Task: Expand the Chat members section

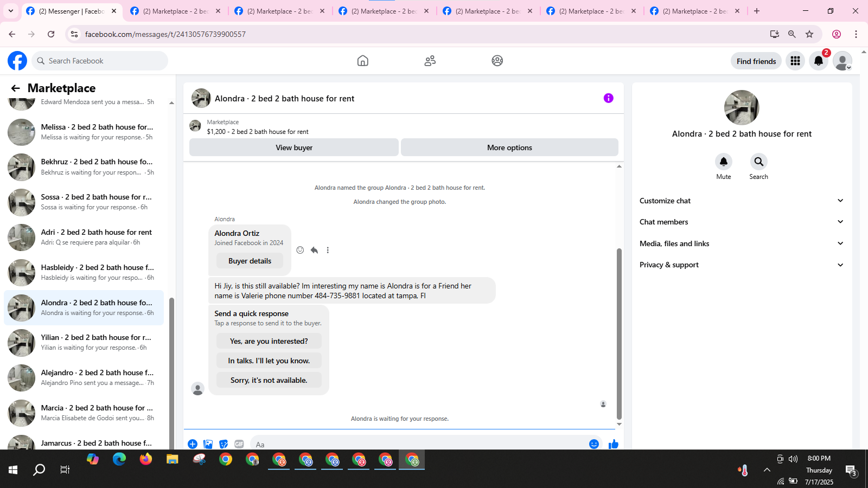Action: pyautogui.click(x=742, y=222)
